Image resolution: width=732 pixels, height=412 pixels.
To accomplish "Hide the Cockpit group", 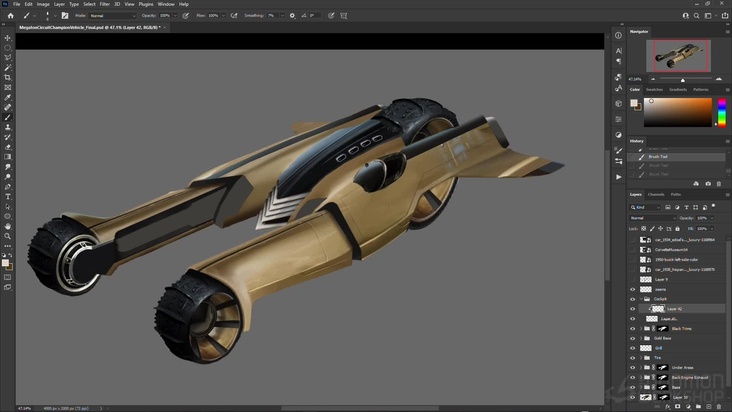I will (633, 299).
